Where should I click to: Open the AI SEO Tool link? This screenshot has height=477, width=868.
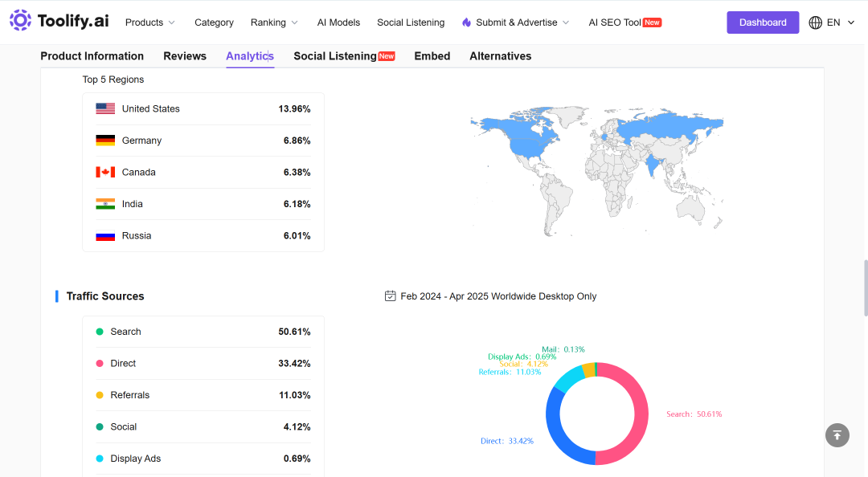(x=615, y=22)
